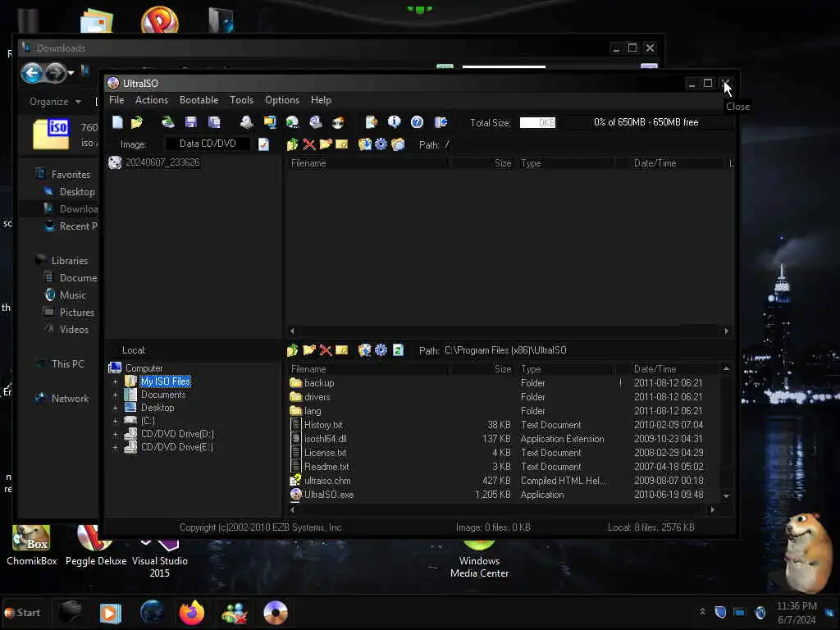Click the Open CD/DVD disc icon

[168, 122]
